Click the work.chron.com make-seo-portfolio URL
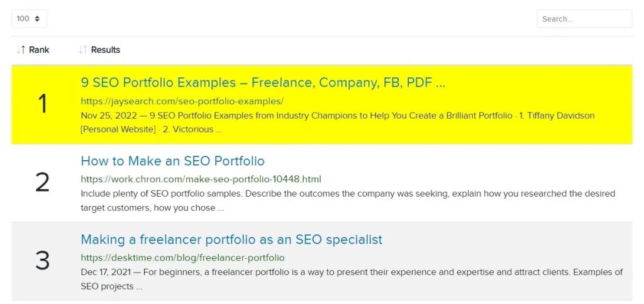 coord(201,179)
